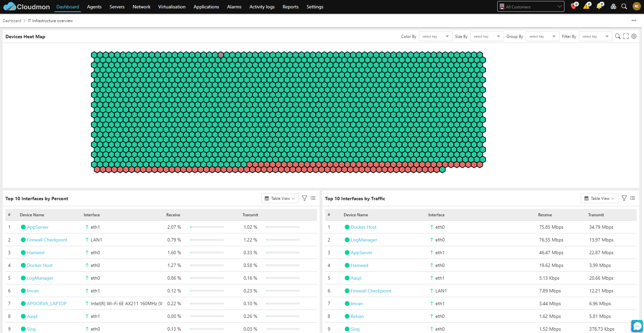Image resolution: width=644 pixels, height=333 pixels.
Task: Open list options for Interfaces by Percent
Action: [x=313, y=198]
